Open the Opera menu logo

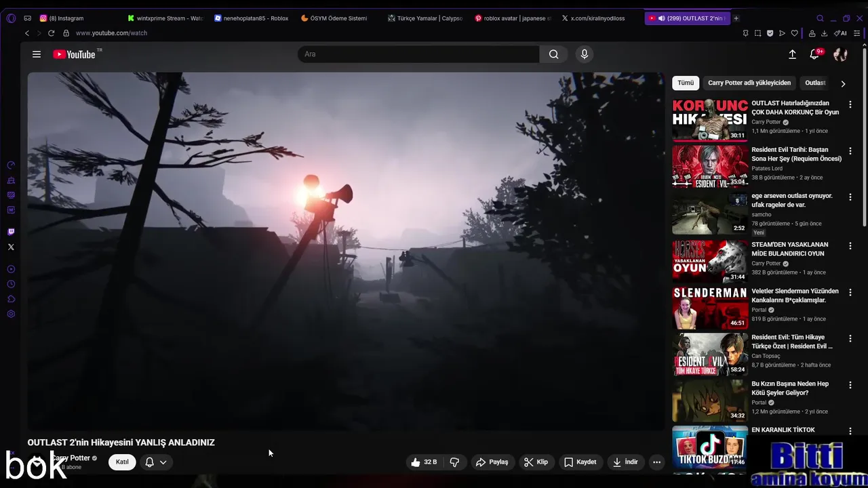click(x=11, y=18)
